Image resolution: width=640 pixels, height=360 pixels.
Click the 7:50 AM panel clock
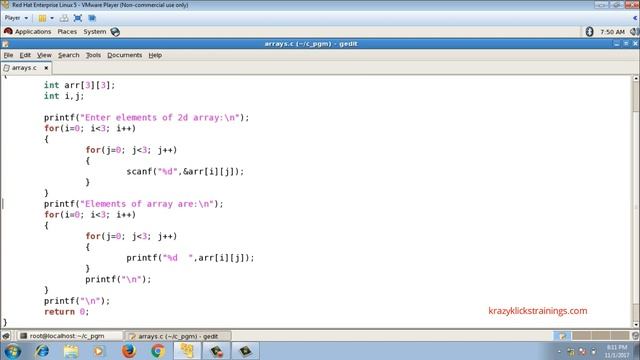click(612, 32)
